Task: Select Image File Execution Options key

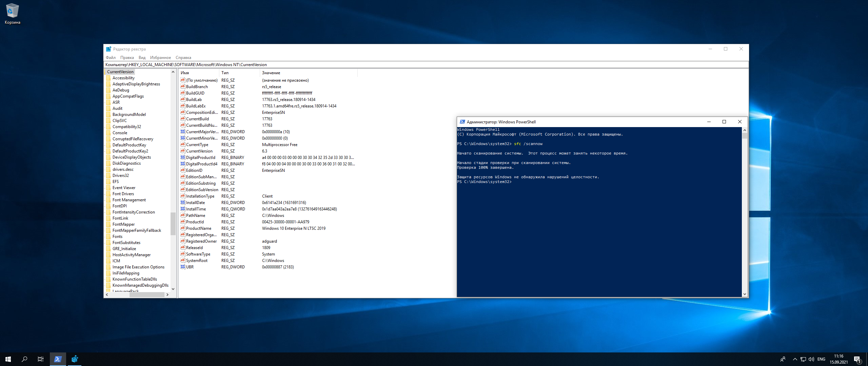Action: [x=138, y=267]
